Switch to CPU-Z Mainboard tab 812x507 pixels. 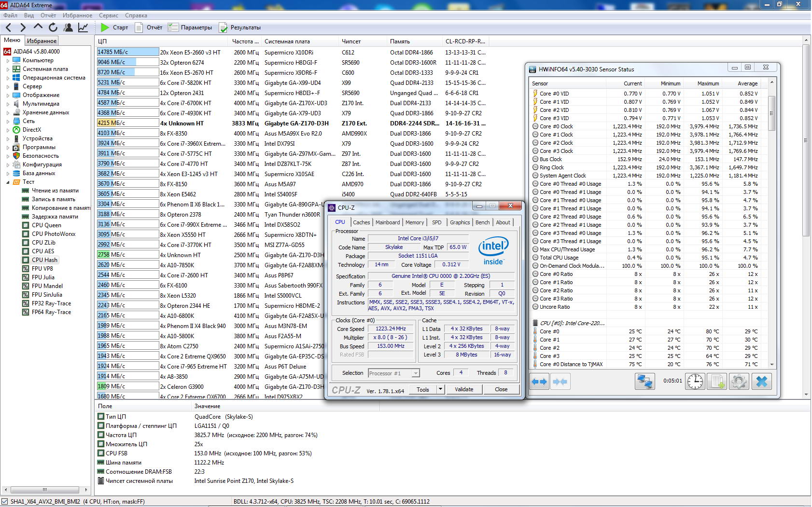click(388, 222)
